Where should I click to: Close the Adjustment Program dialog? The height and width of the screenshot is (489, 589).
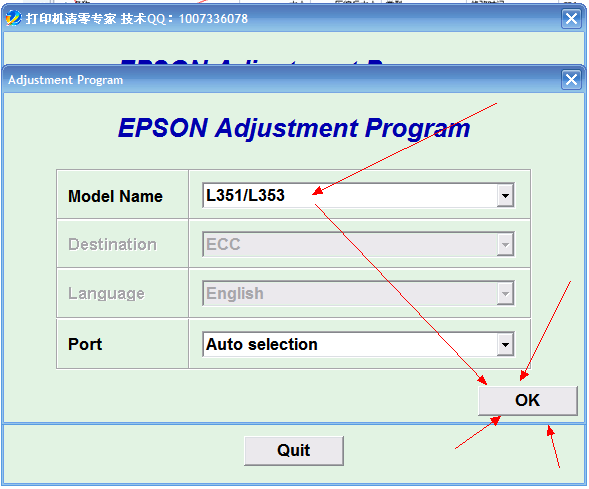571,80
